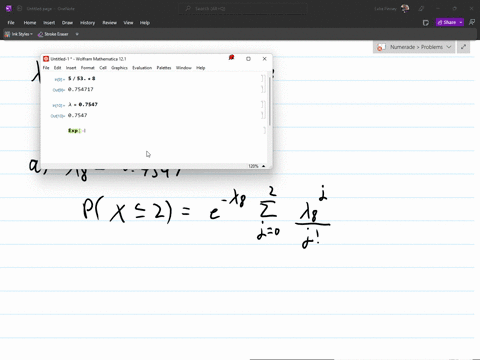Click the pen mode icon near profile

pos(421,9)
